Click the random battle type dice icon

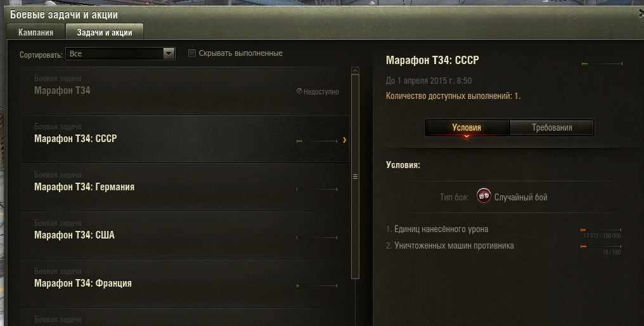(x=484, y=196)
